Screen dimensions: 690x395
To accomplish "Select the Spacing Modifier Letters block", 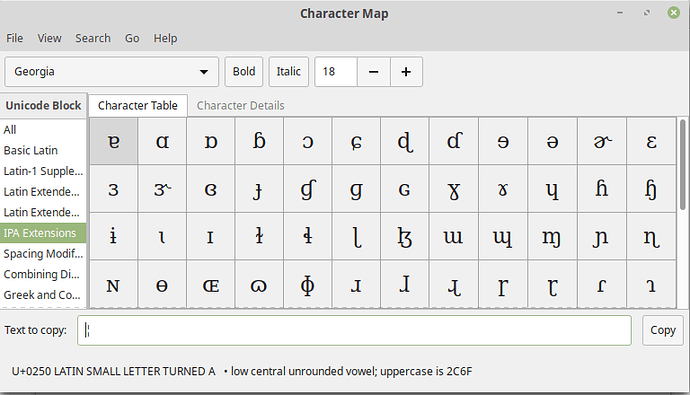I will click(x=43, y=254).
